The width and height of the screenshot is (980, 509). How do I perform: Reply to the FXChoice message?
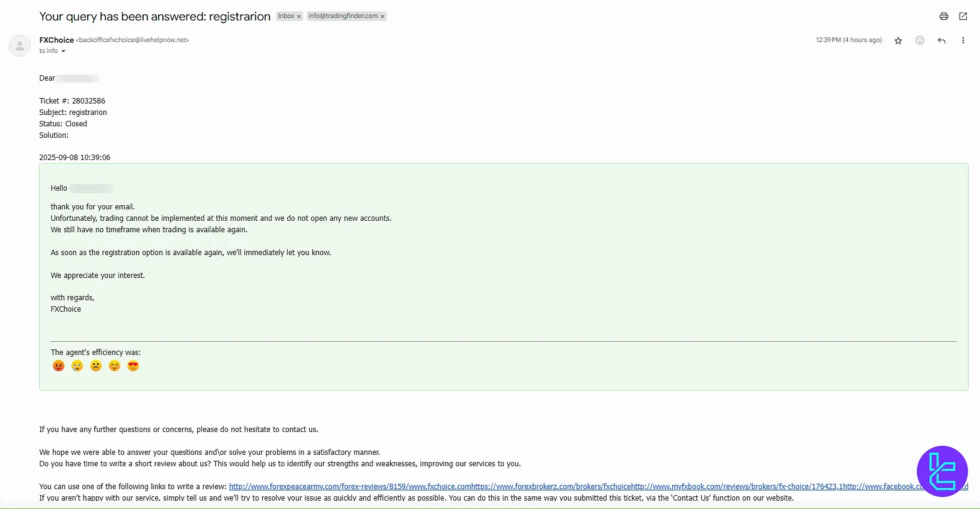pos(942,40)
